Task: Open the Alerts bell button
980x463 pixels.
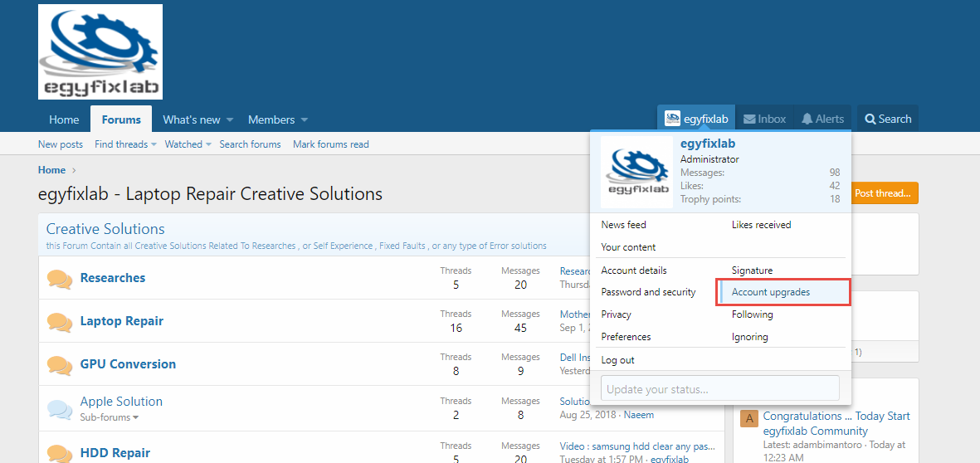Action: tap(822, 119)
